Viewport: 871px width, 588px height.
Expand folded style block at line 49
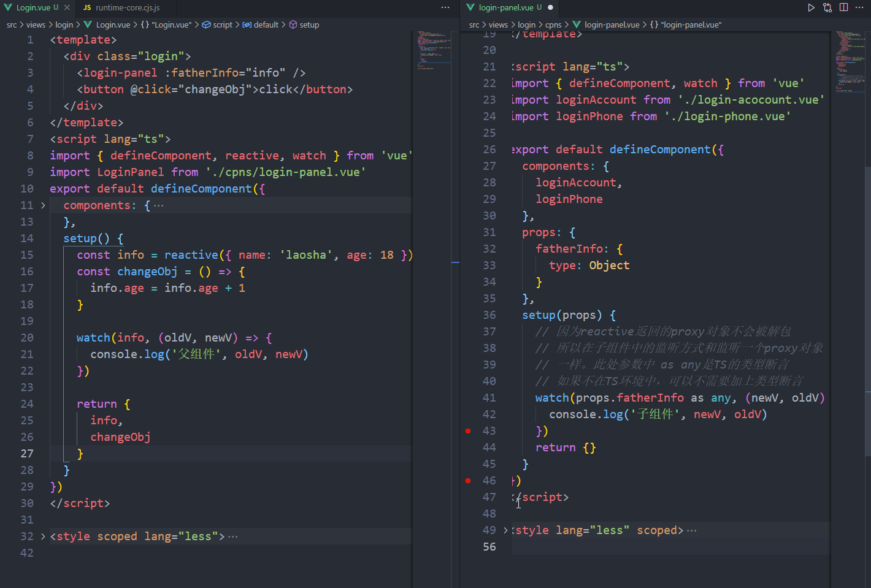point(505,530)
